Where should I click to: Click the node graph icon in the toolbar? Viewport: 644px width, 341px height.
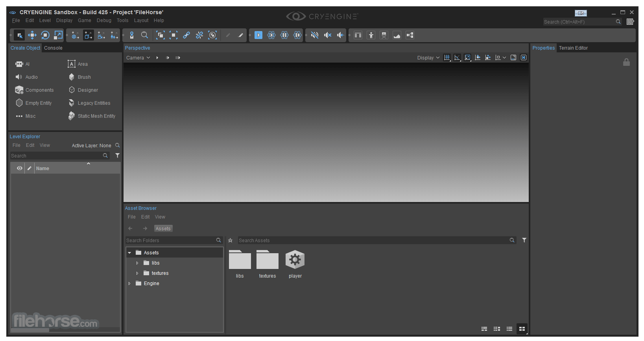pos(410,35)
